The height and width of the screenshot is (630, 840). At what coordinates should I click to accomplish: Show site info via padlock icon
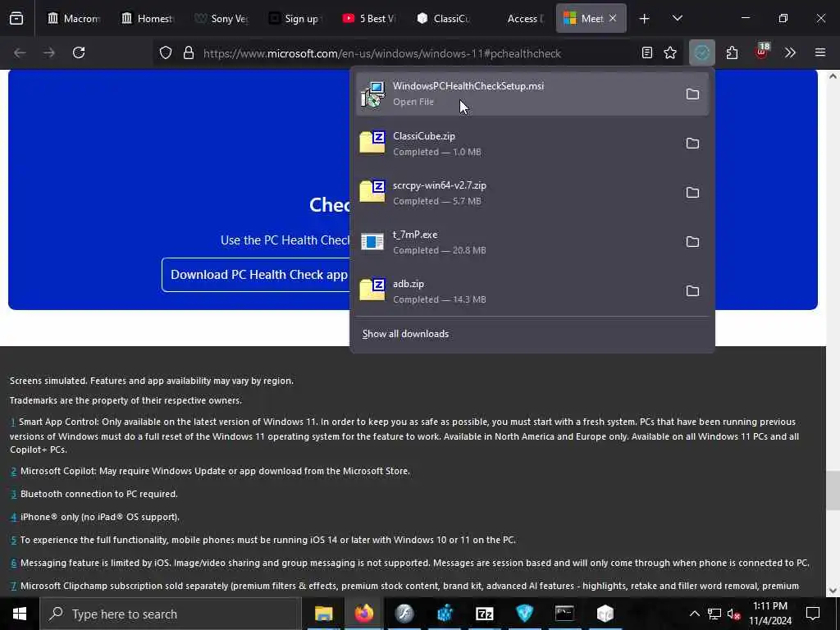(188, 53)
